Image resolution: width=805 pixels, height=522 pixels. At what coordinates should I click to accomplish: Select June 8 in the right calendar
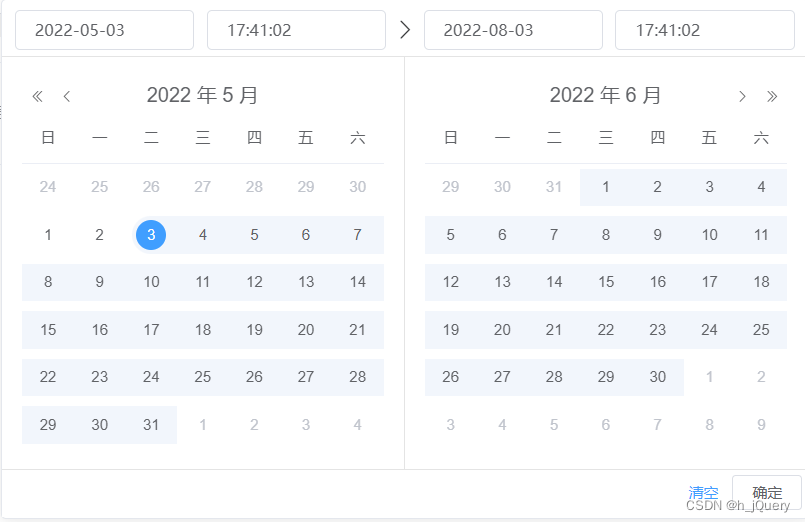coord(606,235)
